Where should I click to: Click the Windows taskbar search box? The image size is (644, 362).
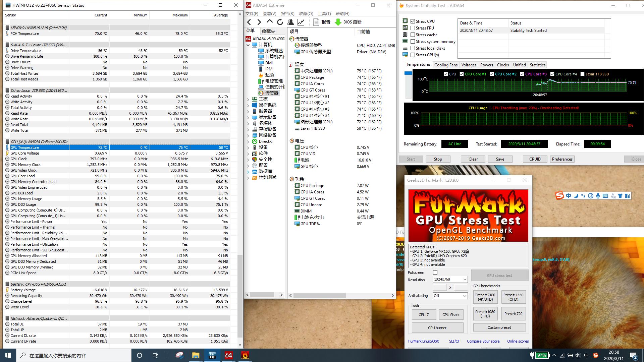click(74, 355)
